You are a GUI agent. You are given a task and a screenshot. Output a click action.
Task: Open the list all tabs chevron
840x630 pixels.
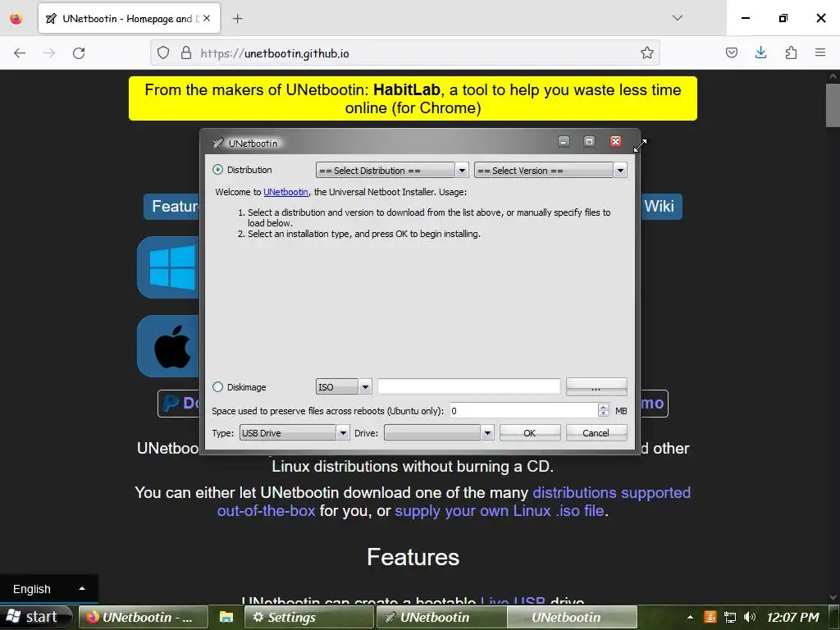[x=678, y=18]
